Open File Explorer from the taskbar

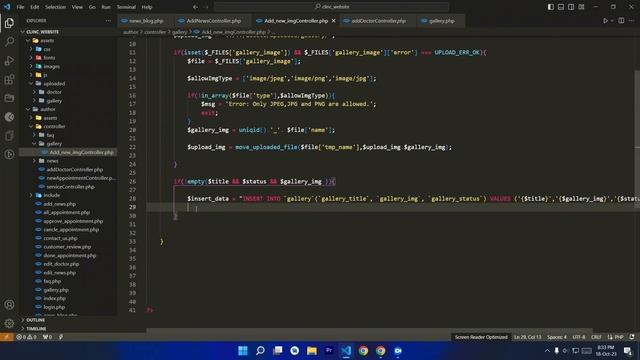[312, 351]
